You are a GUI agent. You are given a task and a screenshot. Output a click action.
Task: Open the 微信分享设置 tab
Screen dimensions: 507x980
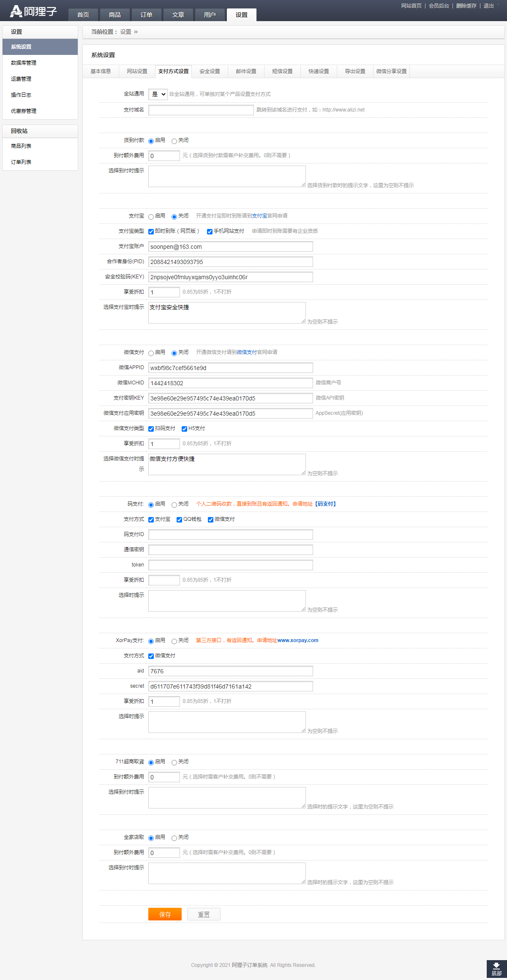391,71
